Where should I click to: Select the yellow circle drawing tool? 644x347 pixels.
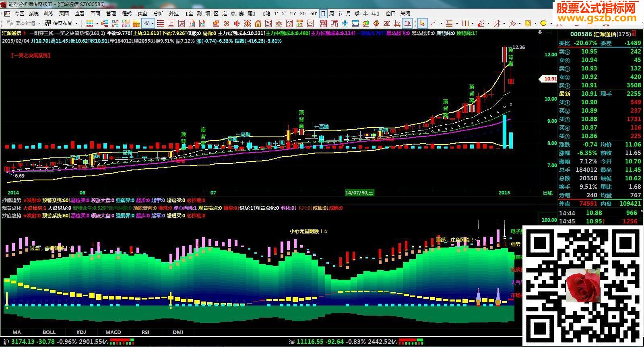pos(543,23)
